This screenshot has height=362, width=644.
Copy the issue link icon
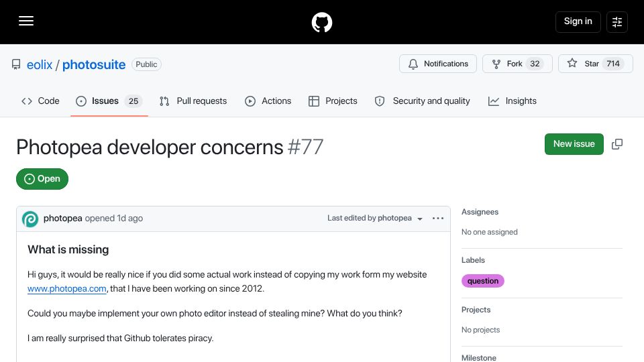tap(617, 144)
